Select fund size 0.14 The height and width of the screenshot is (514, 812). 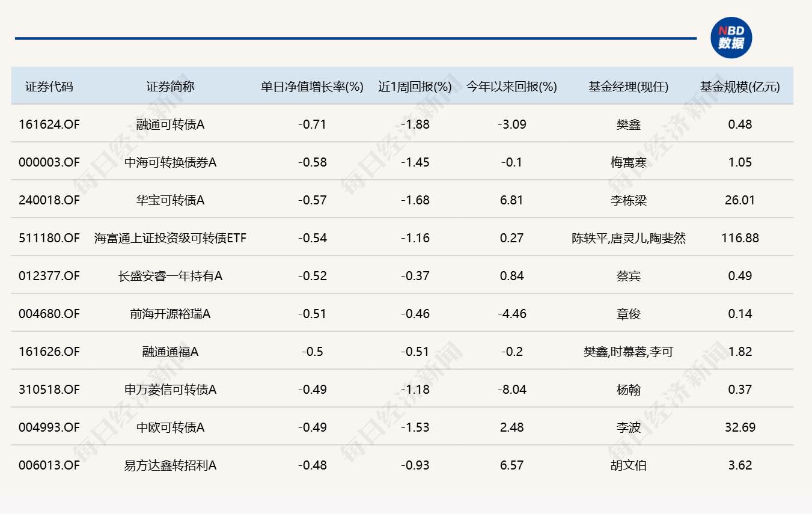(740, 314)
